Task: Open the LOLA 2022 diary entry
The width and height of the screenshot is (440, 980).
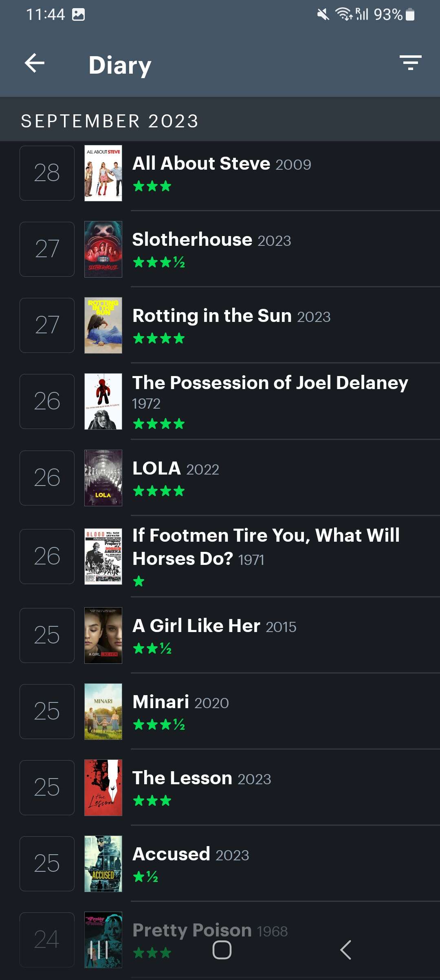Action: (x=176, y=469)
